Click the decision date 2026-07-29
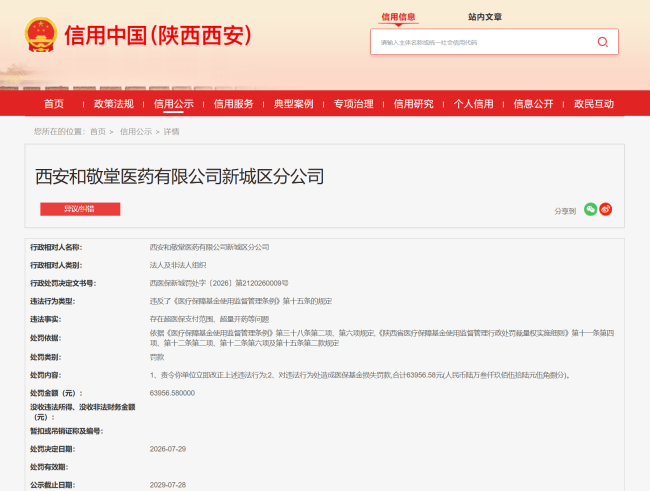This screenshot has width=650, height=491. (x=168, y=449)
